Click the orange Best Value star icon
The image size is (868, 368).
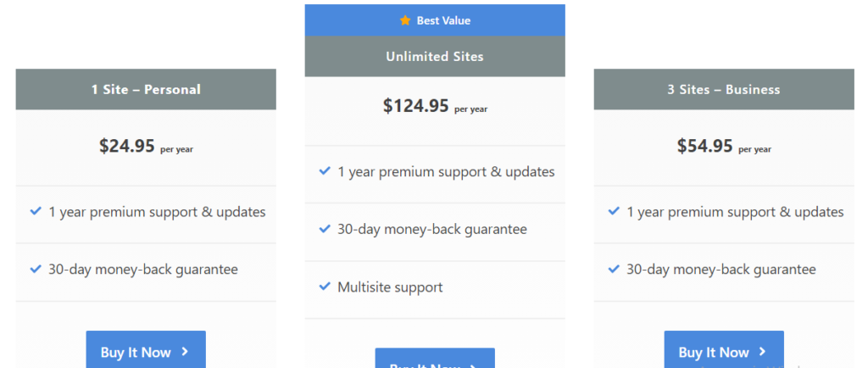tap(405, 20)
